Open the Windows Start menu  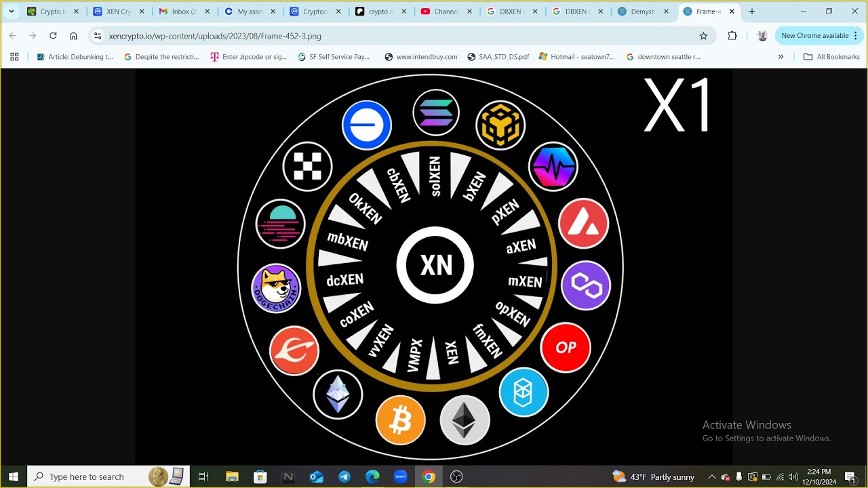click(14, 476)
